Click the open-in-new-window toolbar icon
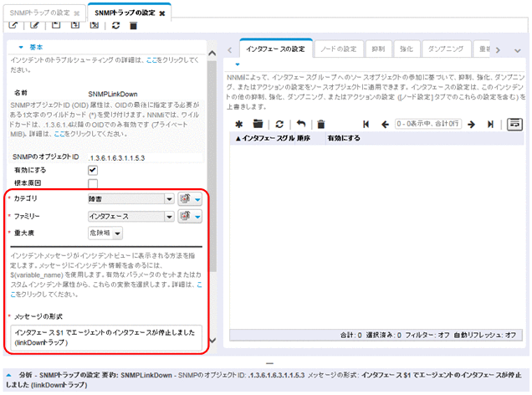This screenshot has width=532, height=395. pos(13,25)
